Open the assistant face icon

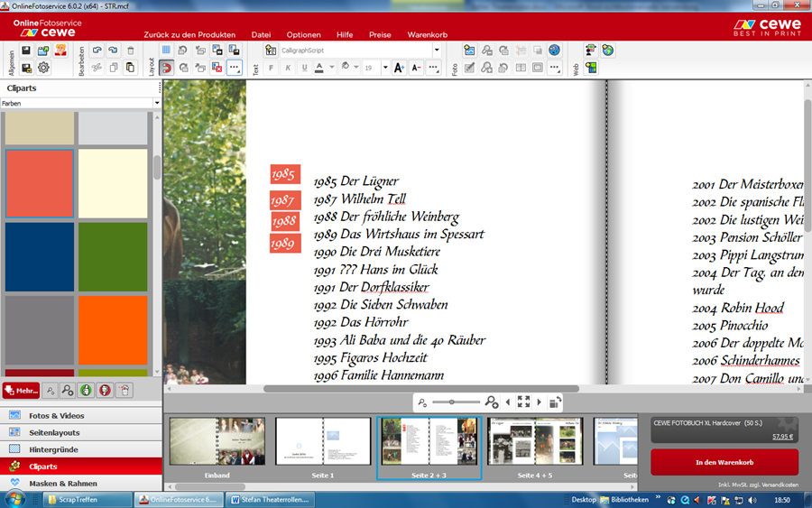coord(61,51)
